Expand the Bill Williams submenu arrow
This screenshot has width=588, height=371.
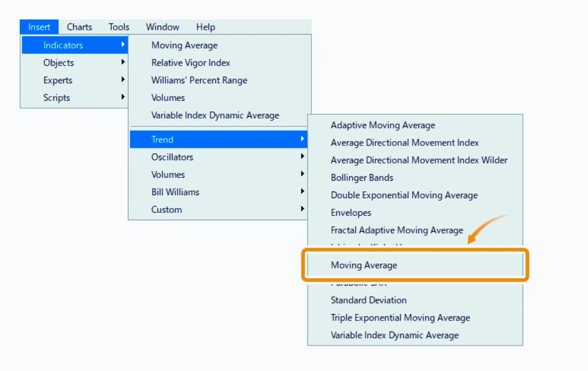(x=302, y=192)
